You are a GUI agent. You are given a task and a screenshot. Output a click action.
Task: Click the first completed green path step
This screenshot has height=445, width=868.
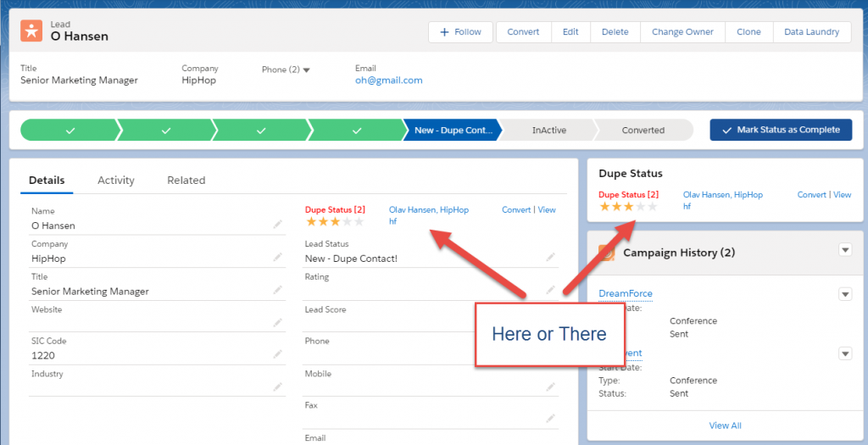70,130
